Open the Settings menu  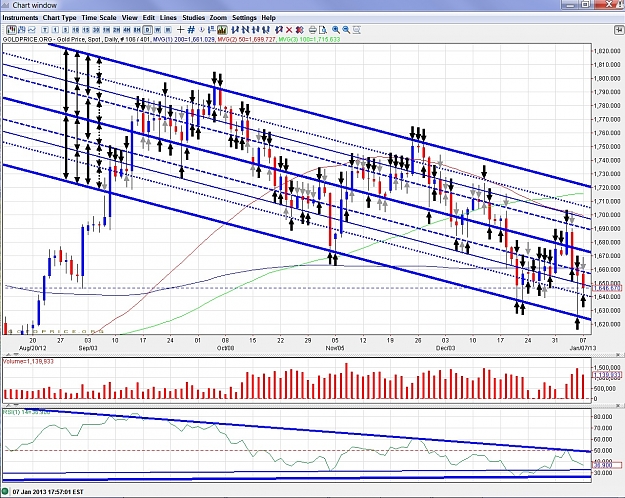point(244,18)
